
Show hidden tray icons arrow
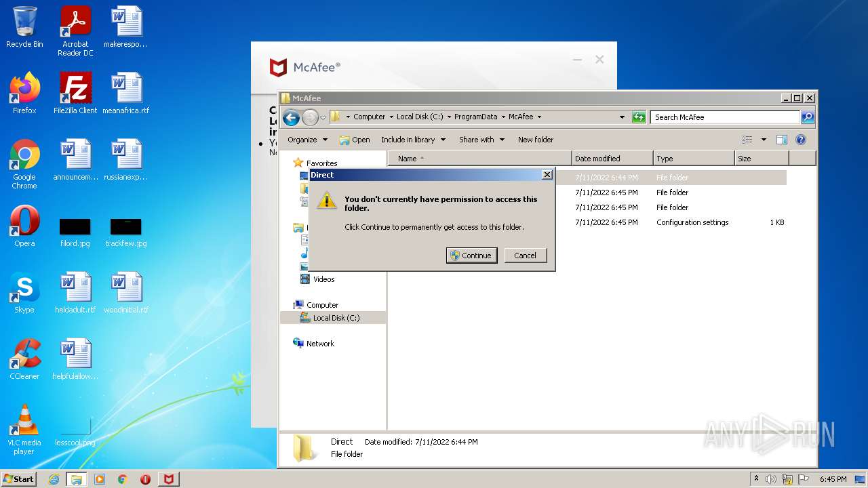coord(756,479)
